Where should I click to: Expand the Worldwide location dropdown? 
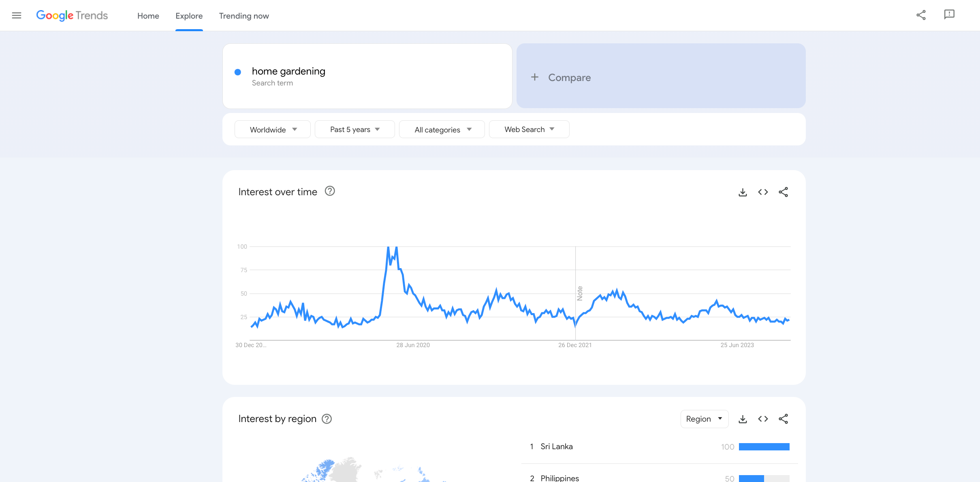click(x=273, y=130)
